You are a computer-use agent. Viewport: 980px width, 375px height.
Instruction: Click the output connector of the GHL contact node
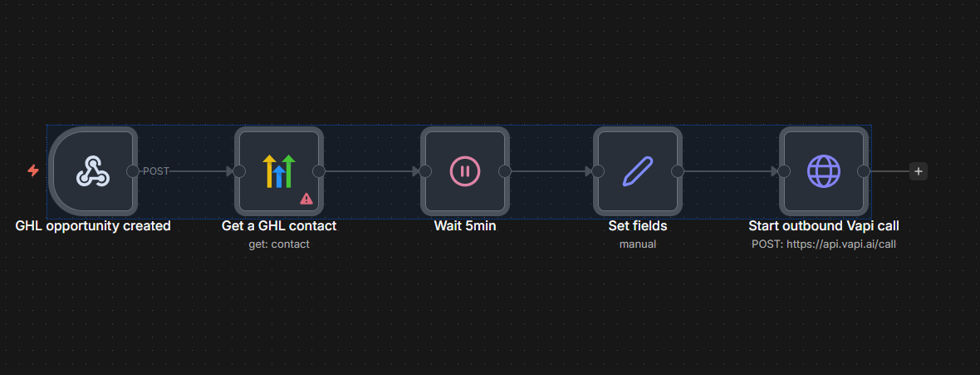click(318, 171)
